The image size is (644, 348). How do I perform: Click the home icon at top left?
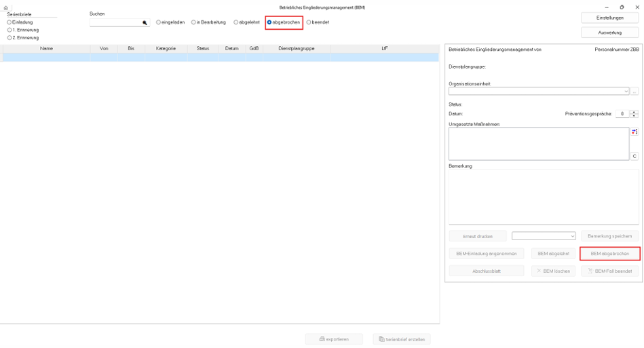5,7
